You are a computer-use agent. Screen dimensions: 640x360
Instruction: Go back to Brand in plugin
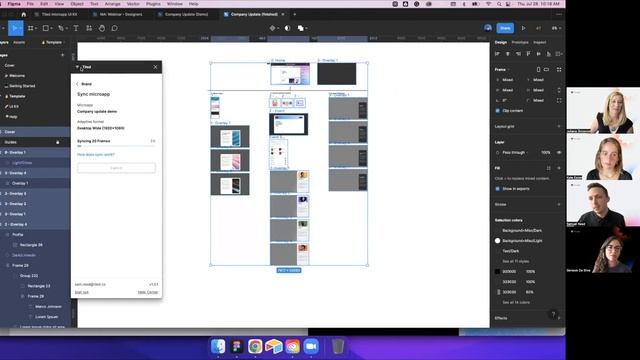point(84,84)
